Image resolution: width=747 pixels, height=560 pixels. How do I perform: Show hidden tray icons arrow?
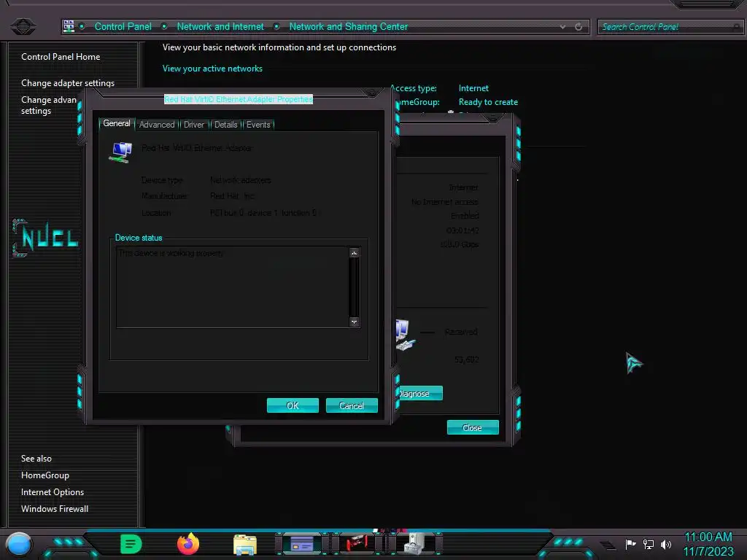[608, 545]
